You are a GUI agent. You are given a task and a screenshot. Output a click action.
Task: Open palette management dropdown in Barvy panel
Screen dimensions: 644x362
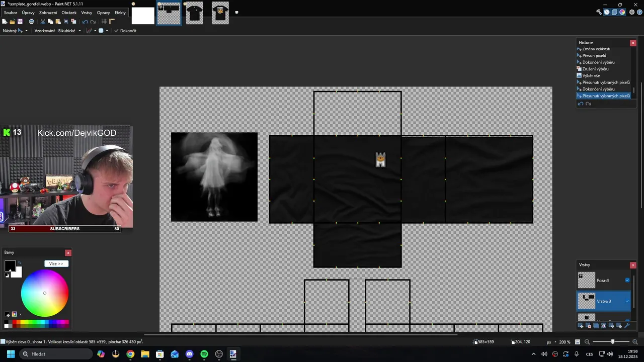click(x=20, y=314)
